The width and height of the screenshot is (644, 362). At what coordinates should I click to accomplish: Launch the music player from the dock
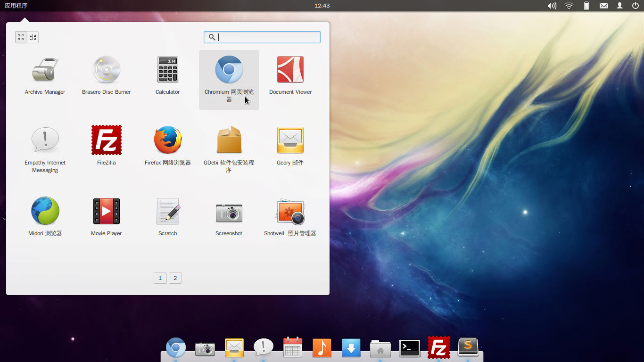point(322,348)
